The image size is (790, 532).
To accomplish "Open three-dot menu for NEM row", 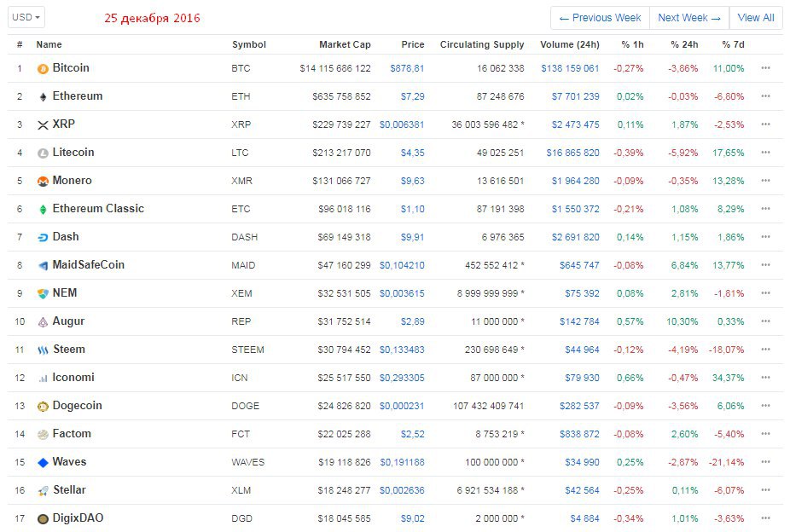I will [766, 293].
